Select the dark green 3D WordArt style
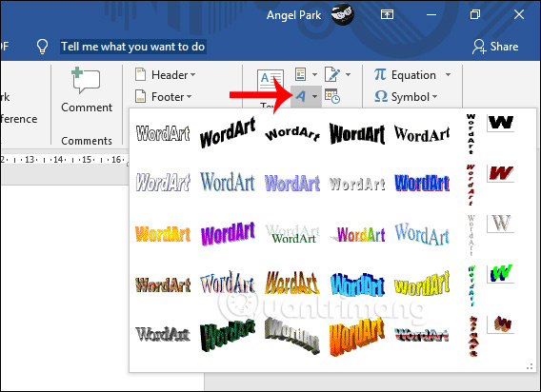Screen dimensions: 541x392 pos(228,335)
